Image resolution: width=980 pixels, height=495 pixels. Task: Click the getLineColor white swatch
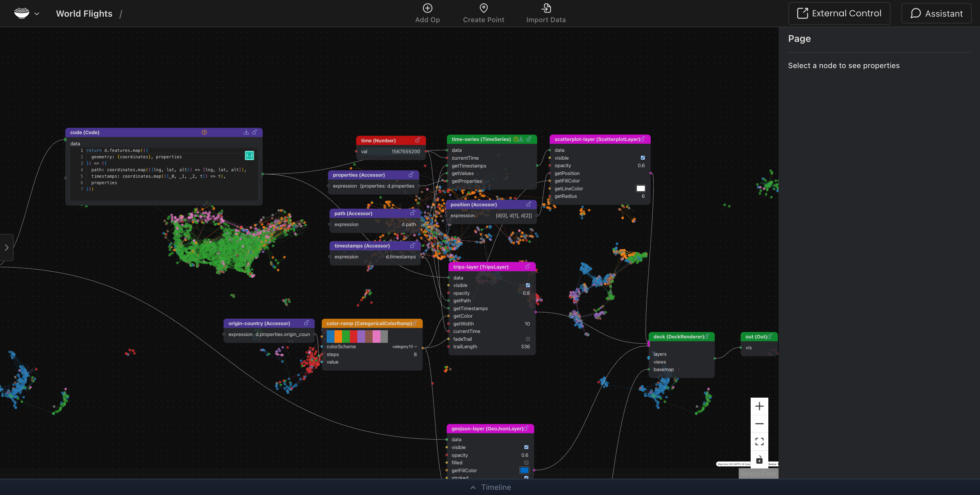pyautogui.click(x=641, y=188)
